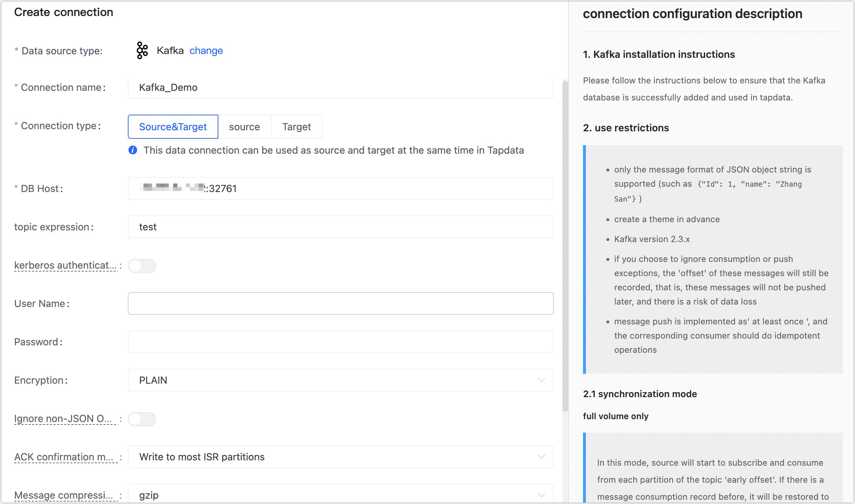Click the Encryption dropdown chevron arrow

tap(541, 380)
